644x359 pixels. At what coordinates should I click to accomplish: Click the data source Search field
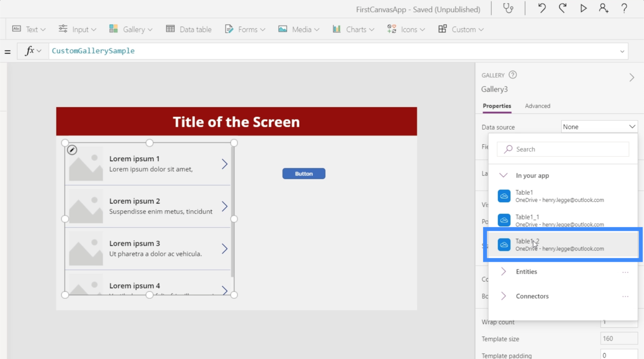pyautogui.click(x=563, y=149)
